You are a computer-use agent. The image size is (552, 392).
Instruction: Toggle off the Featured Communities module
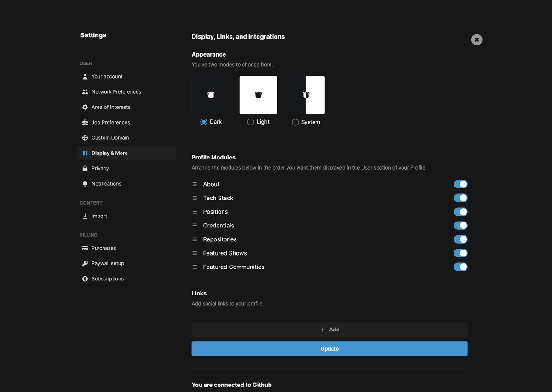coord(460,267)
